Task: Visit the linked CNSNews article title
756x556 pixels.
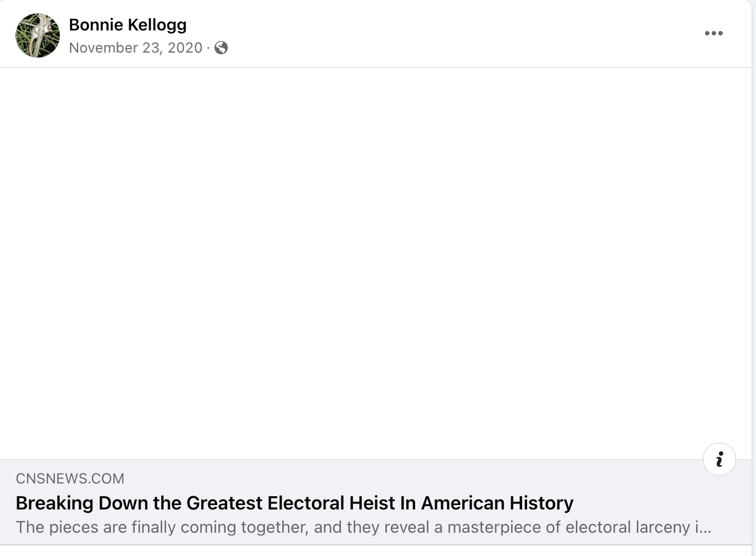Action: 294,503
